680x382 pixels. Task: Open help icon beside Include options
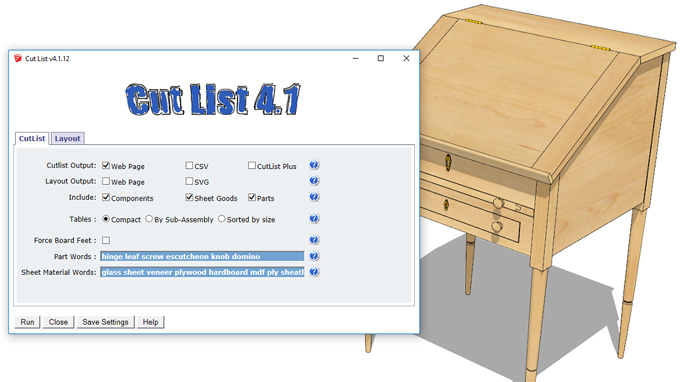pyautogui.click(x=314, y=197)
